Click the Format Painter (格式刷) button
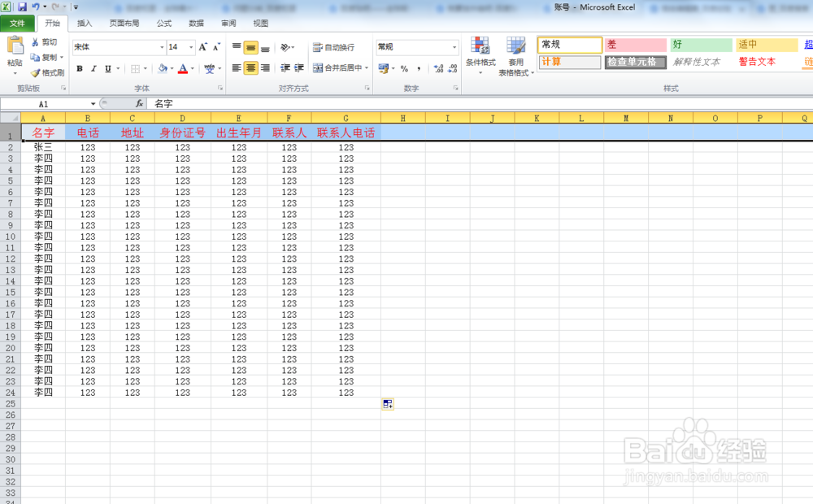The height and width of the screenshot is (504, 813). (47, 72)
